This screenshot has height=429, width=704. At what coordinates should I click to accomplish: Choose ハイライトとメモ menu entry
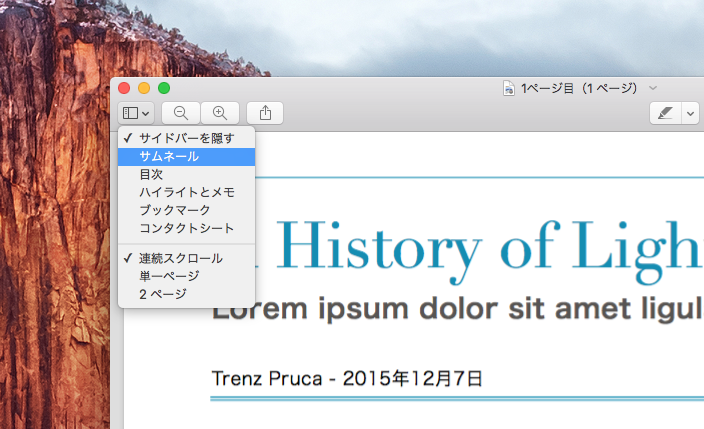(x=186, y=192)
